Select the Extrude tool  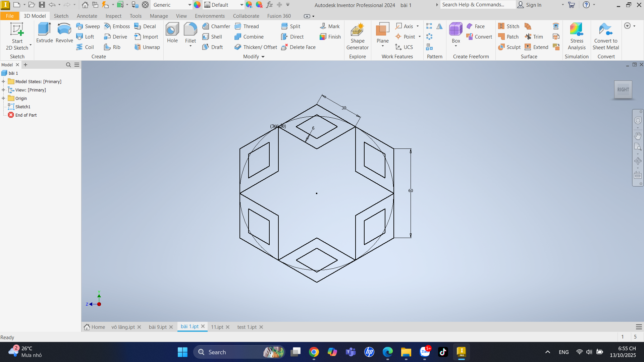click(44, 33)
